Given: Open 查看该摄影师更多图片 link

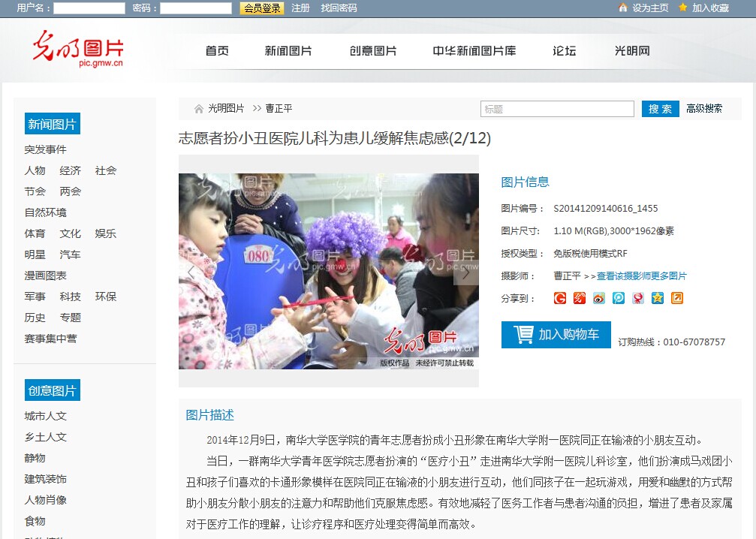Looking at the screenshot, I should click(641, 276).
